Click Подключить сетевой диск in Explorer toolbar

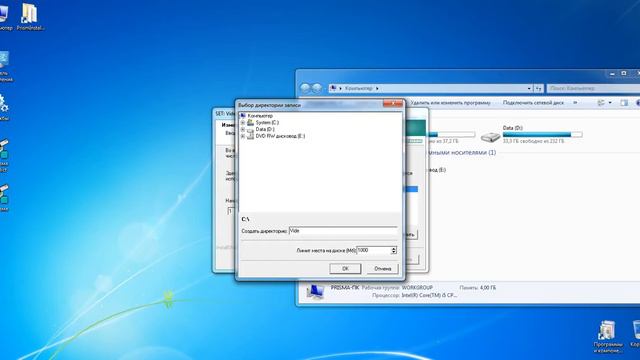(533, 103)
